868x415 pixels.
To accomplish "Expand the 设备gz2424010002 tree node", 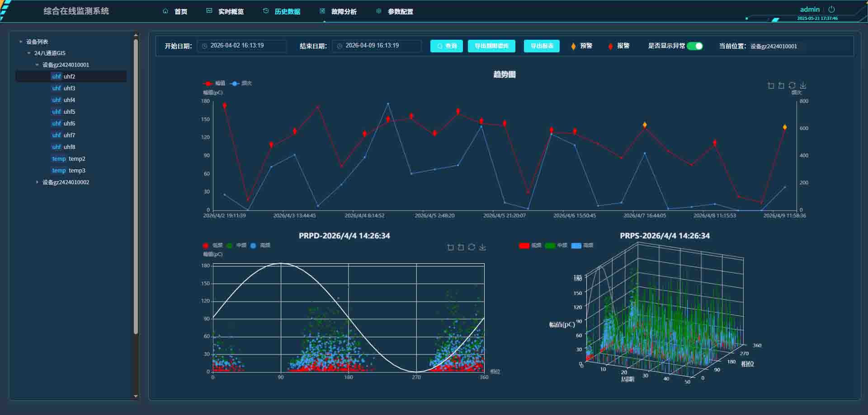I will [37, 182].
